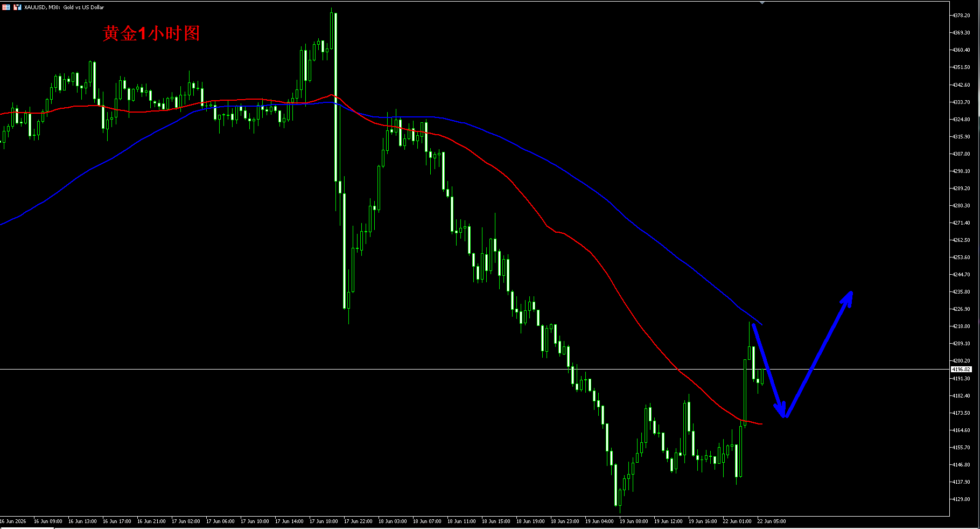980x529 pixels.
Task: Click the '17 Jun 18:00' time label
Action: [x=324, y=521]
